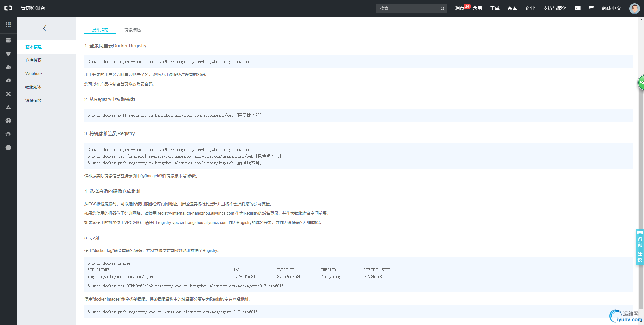Click the docker tag [ImageId] command line
The image size is (644, 325).
(184, 156)
